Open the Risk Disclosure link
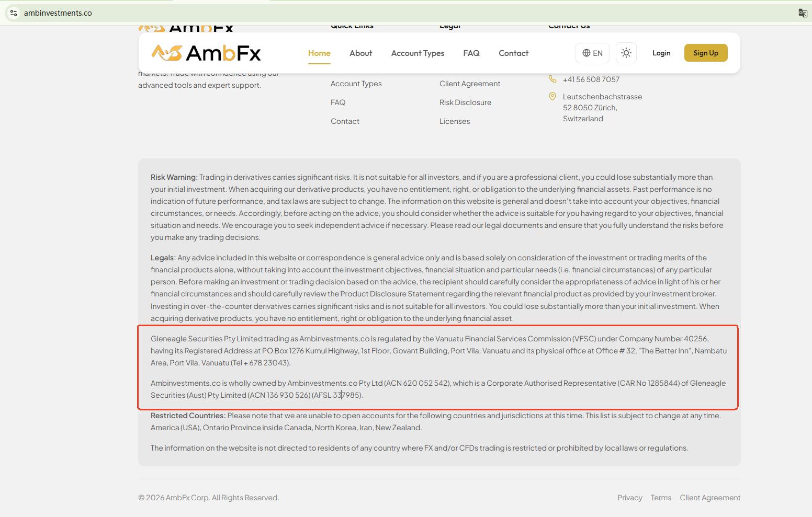 (x=465, y=102)
